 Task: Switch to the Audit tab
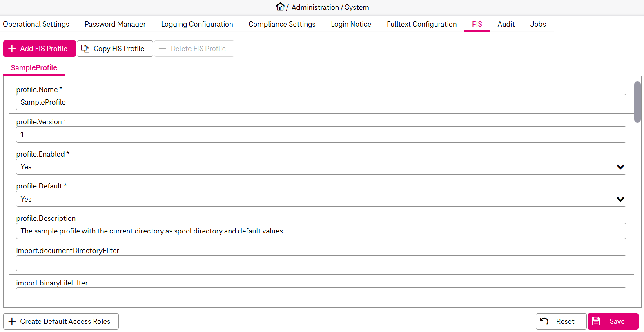coord(506,24)
